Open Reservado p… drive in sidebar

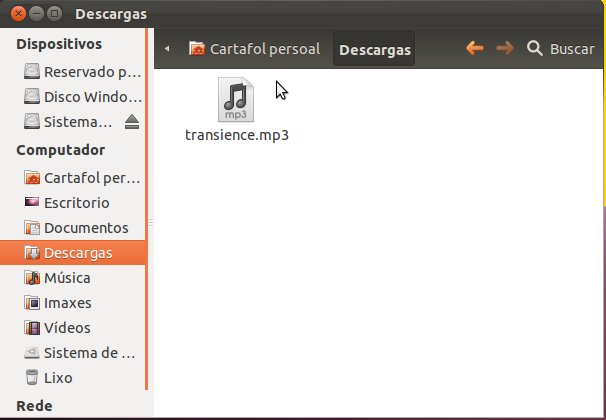[73, 72]
